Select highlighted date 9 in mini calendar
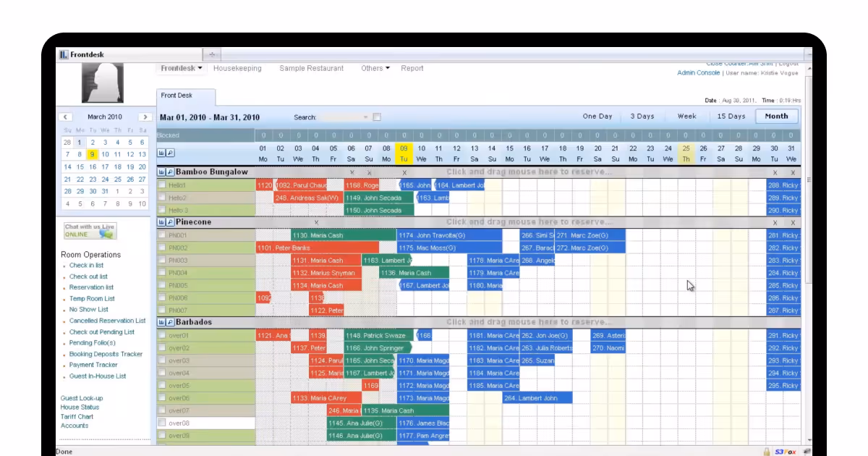The width and height of the screenshot is (868, 456). click(x=92, y=154)
